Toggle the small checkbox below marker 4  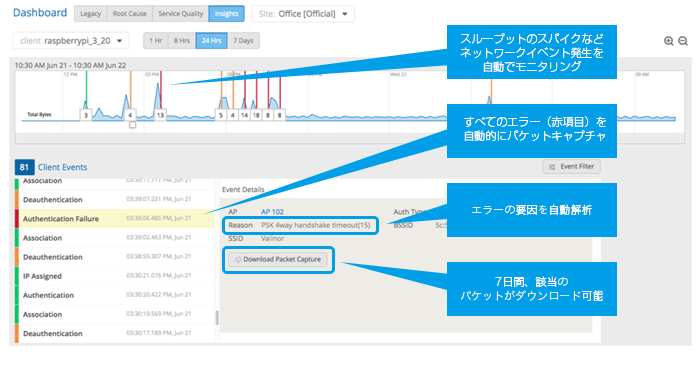(x=132, y=125)
